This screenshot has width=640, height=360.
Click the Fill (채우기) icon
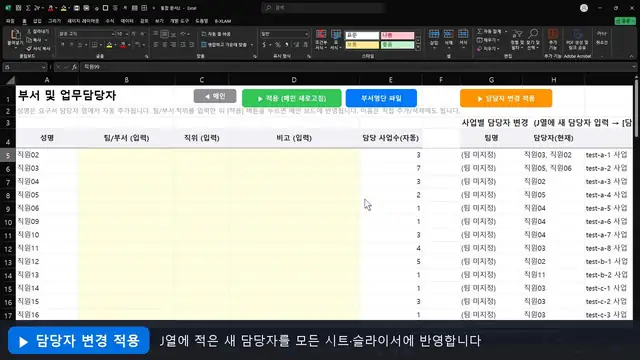coord(480,40)
